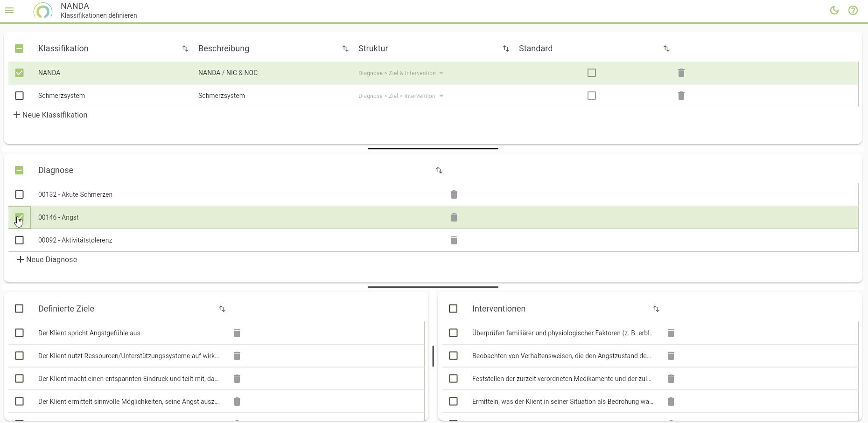Add a Neue Diagnose

click(x=47, y=260)
